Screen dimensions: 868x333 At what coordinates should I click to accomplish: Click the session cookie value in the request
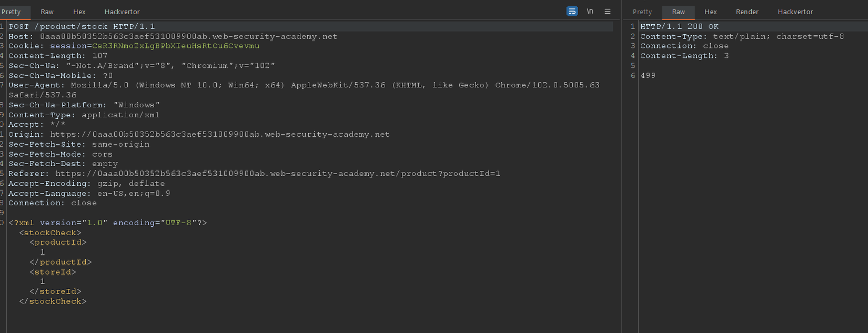(x=176, y=46)
